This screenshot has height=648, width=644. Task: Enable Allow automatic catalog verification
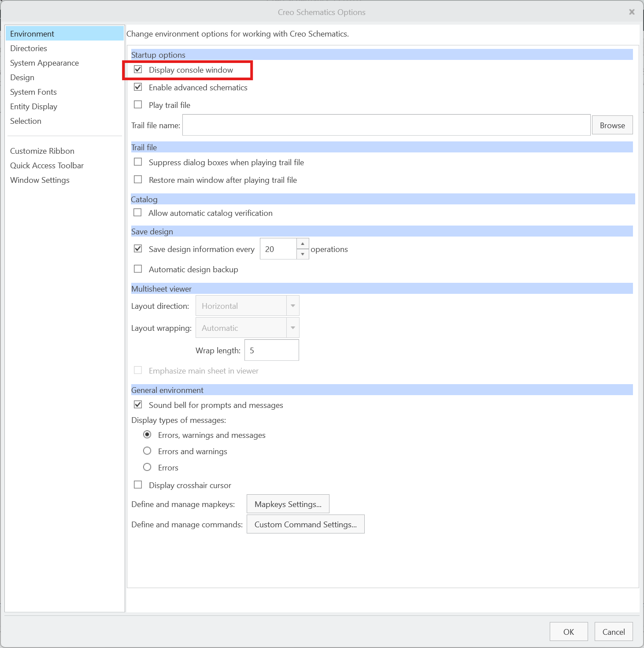[138, 213]
